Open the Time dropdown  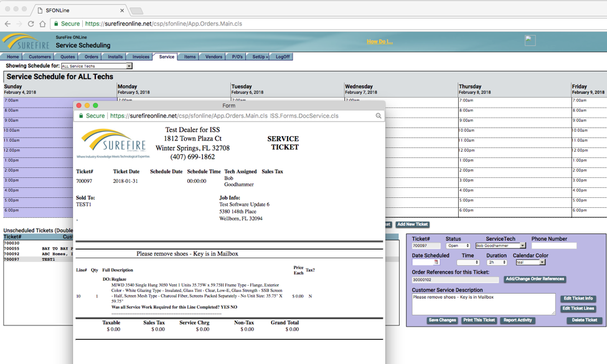(x=468, y=262)
